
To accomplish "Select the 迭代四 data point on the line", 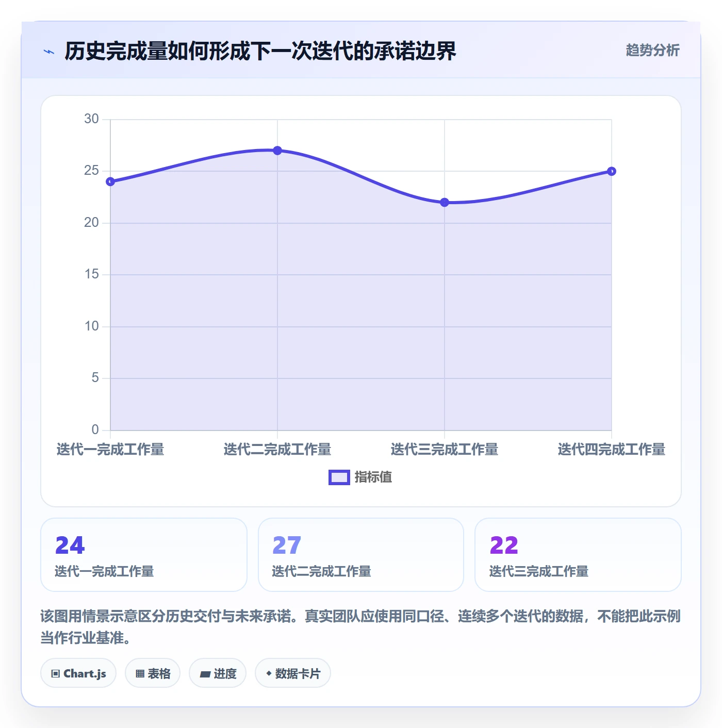I will (x=612, y=171).
